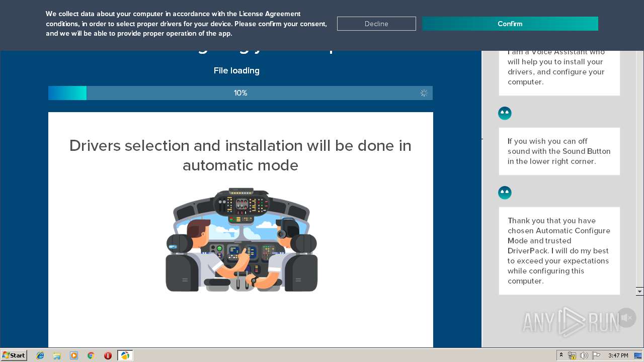Open the system volume tray icon
This screenshot has width=644, height=362.
584,355
